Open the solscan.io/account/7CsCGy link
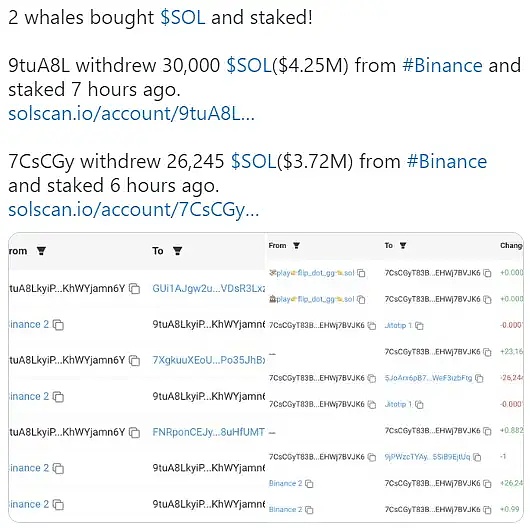 (x=134, y=210)
